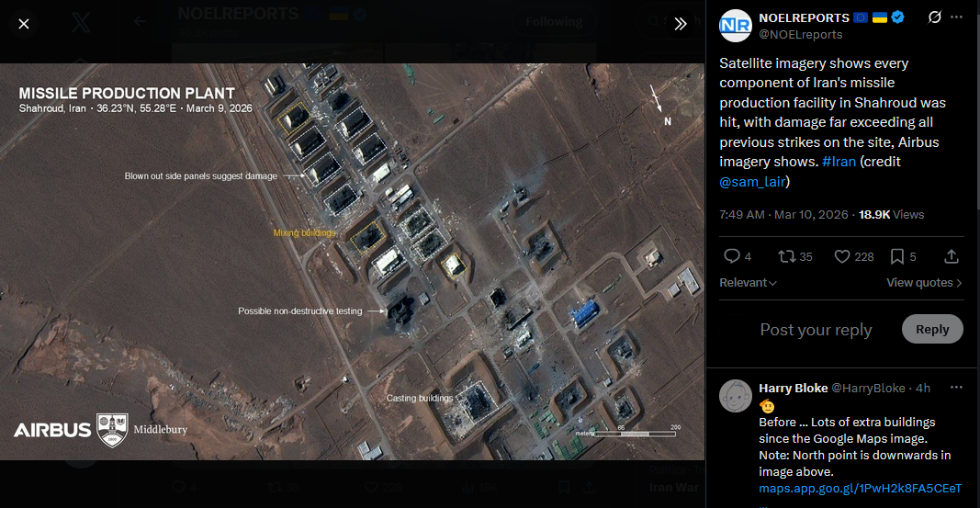
Task: Open NOELREPORTS profile avatar
Action: coord(736,26)
